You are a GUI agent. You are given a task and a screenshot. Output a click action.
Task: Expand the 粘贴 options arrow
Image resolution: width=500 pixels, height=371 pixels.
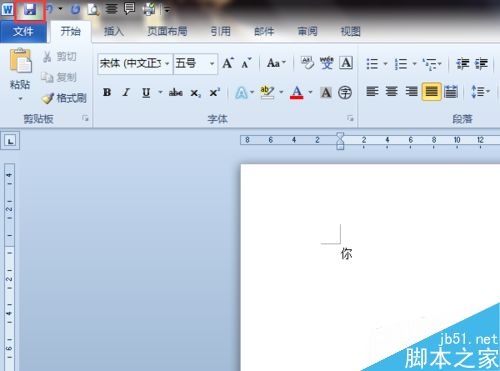point(20,99)
